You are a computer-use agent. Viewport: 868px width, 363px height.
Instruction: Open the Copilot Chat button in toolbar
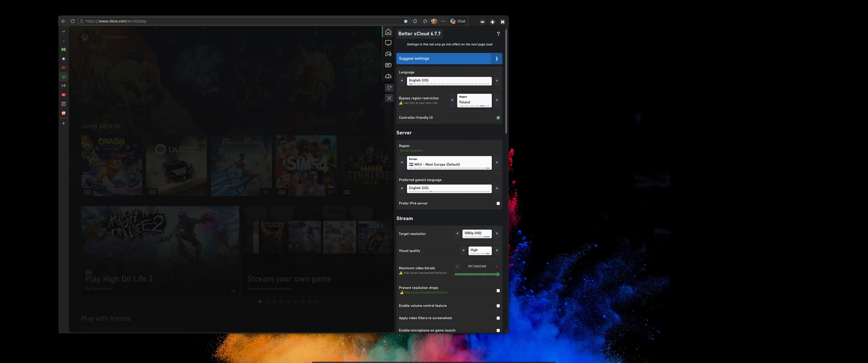click(x=458, y=21)
